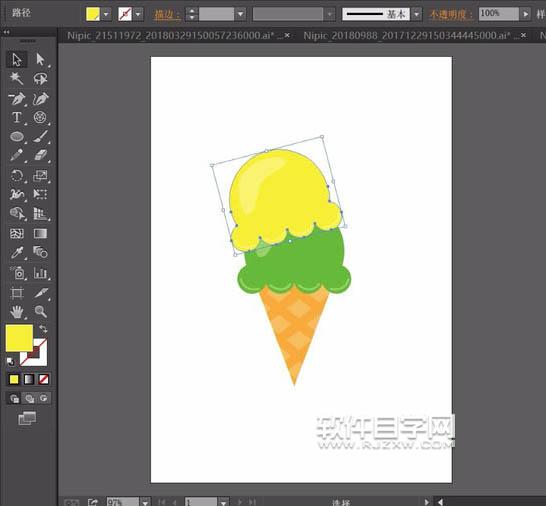Viewport: 546px width, 506px height.
Task: Activate the Zoom magnifier tool
Action: click(40, 311)
